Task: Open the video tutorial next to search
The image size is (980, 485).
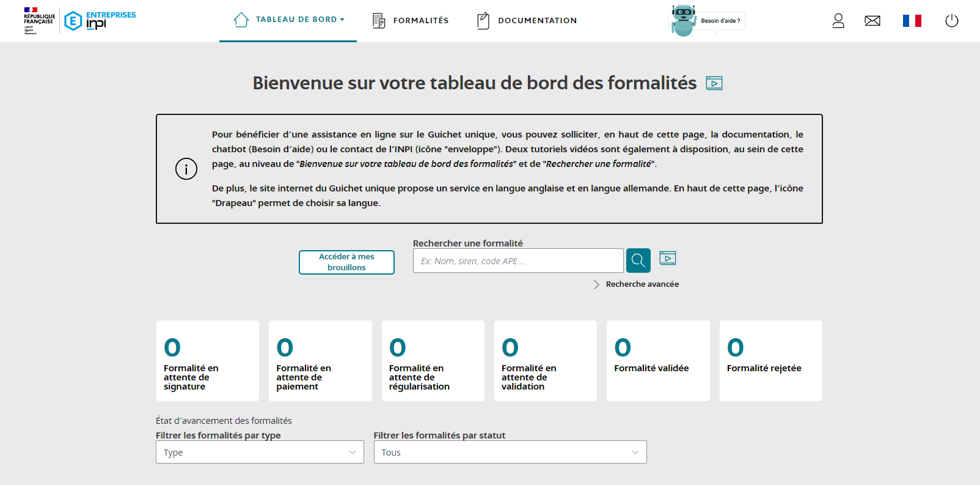Action: point(668,259)
